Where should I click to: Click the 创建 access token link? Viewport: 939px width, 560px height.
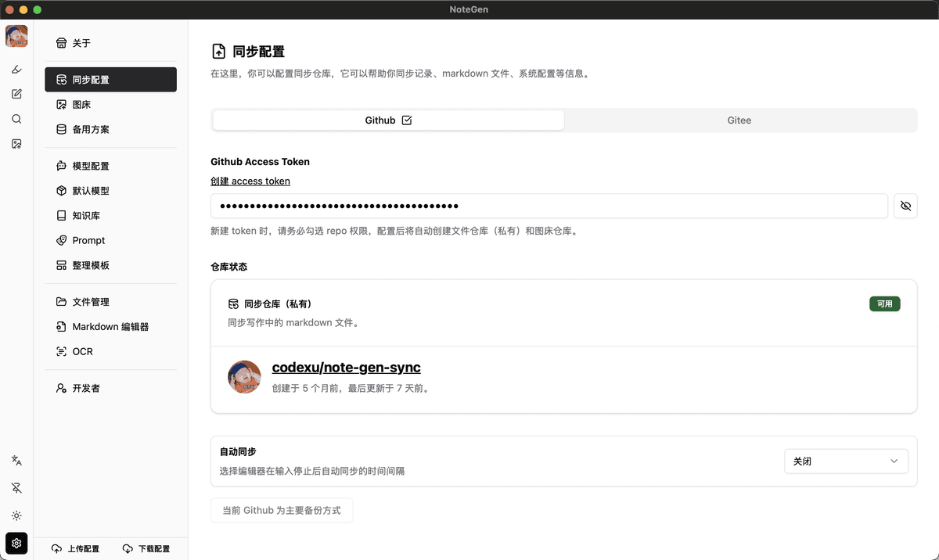[250, 181]
